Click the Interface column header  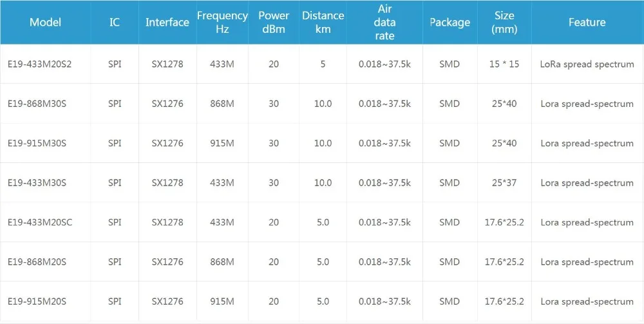pyautogui.click(x=167, y=22)
